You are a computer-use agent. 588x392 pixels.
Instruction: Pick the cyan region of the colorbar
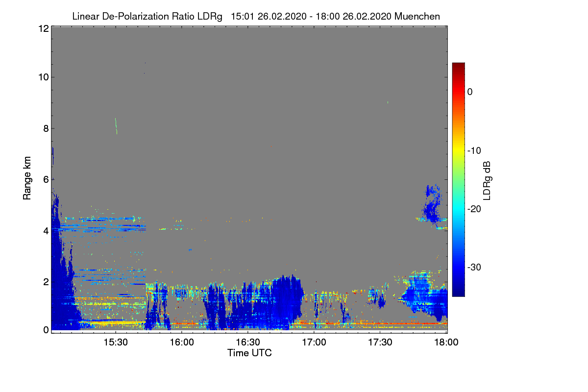pyautogui.click(x=458, y=209)
